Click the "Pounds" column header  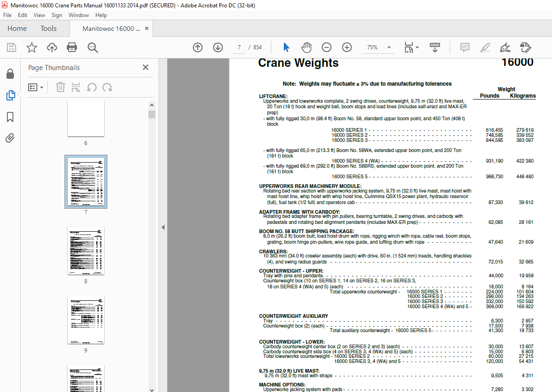489,96
